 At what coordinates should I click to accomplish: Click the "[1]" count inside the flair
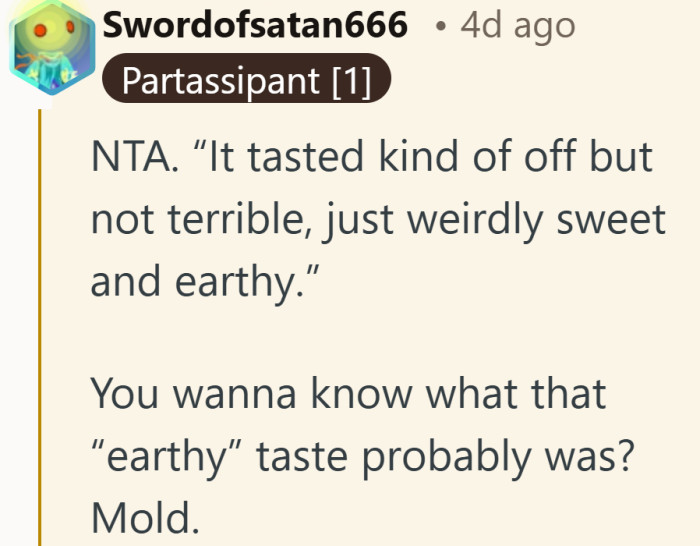(352, 81)
